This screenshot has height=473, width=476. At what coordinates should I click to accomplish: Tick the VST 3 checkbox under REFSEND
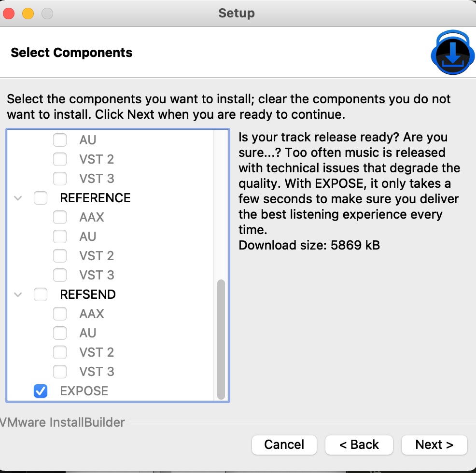[x=60, y=372]
